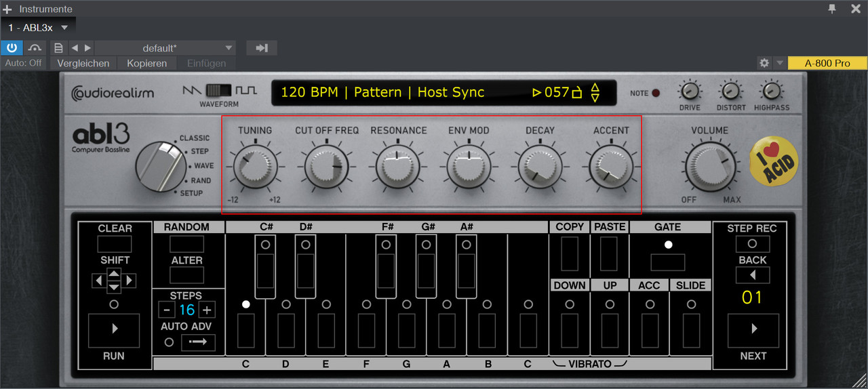Viewport: 868px width, 389px height.
Task: Flip the WAVEFORM switch
Action: [219, 90]
